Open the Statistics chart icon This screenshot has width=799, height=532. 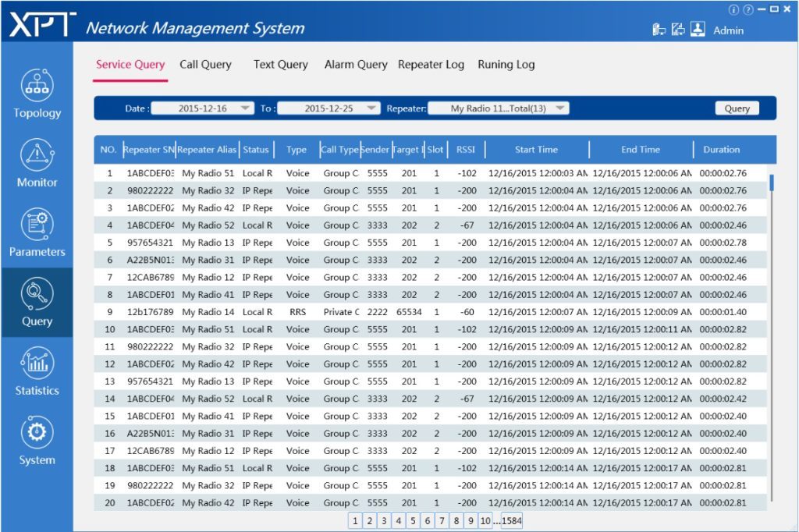click(37, 363)
